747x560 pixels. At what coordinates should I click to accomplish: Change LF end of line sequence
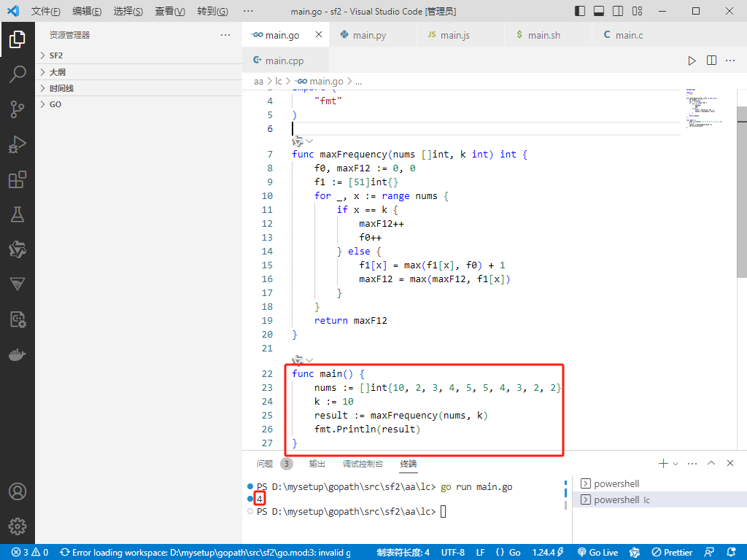(480, 553)
